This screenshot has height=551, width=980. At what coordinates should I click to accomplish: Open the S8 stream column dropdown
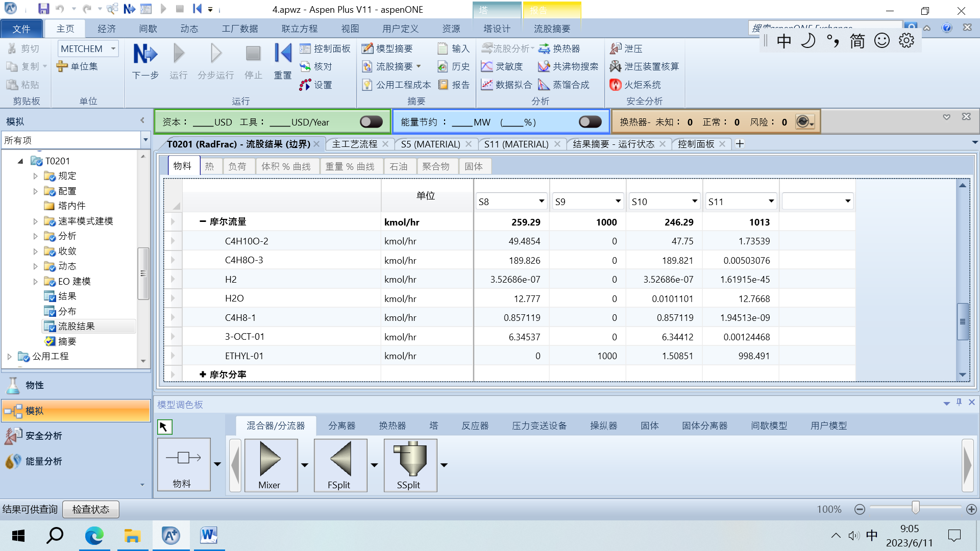[542, 202]
